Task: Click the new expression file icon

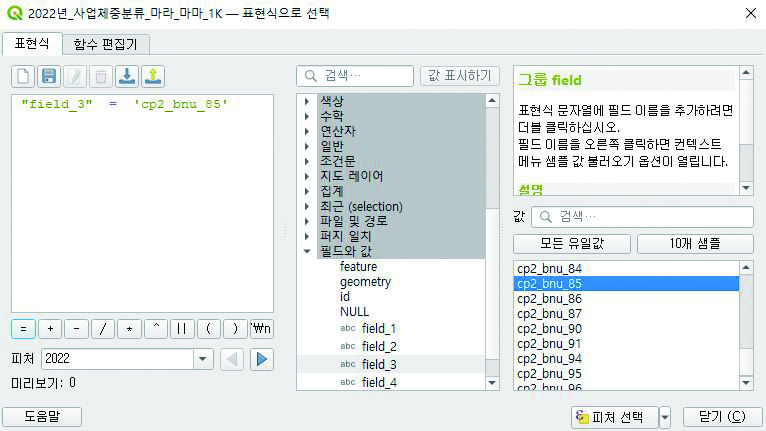Action: [23, 76]
